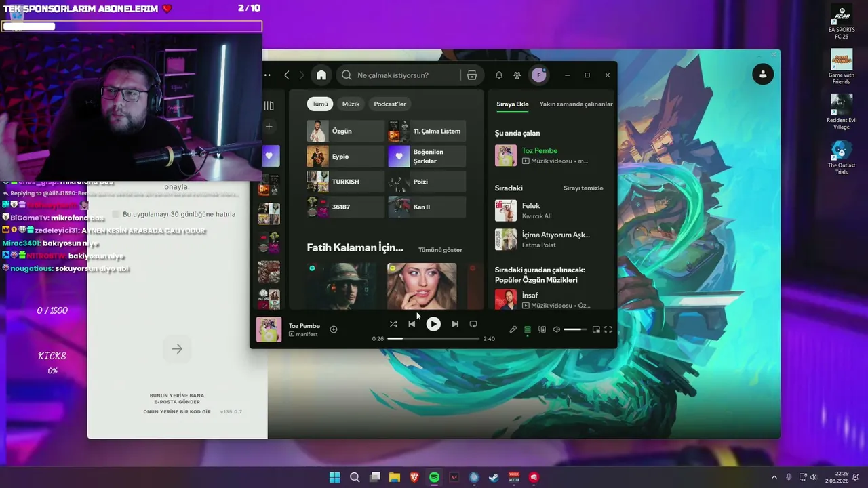Click the Play button in Spotify
This screenshot has width=868, height=488.
coord(433,324)
